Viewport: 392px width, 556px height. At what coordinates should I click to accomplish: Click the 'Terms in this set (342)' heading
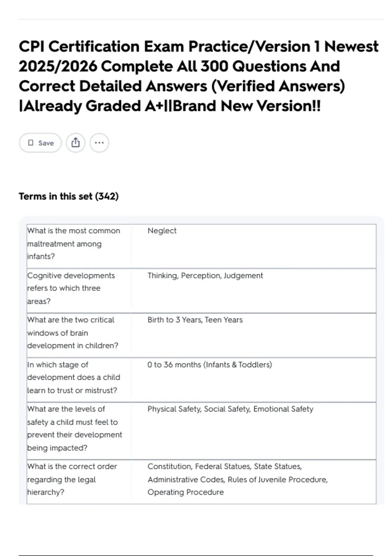coord(69,196)
